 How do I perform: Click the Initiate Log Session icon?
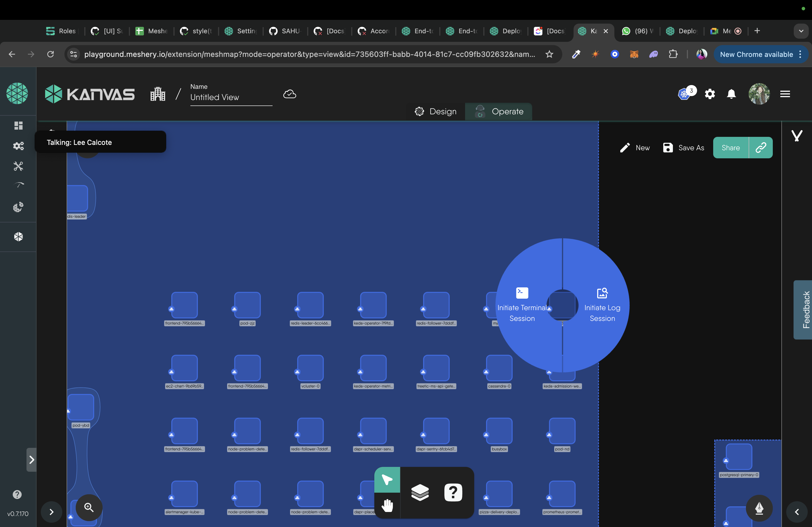[602, 293]
